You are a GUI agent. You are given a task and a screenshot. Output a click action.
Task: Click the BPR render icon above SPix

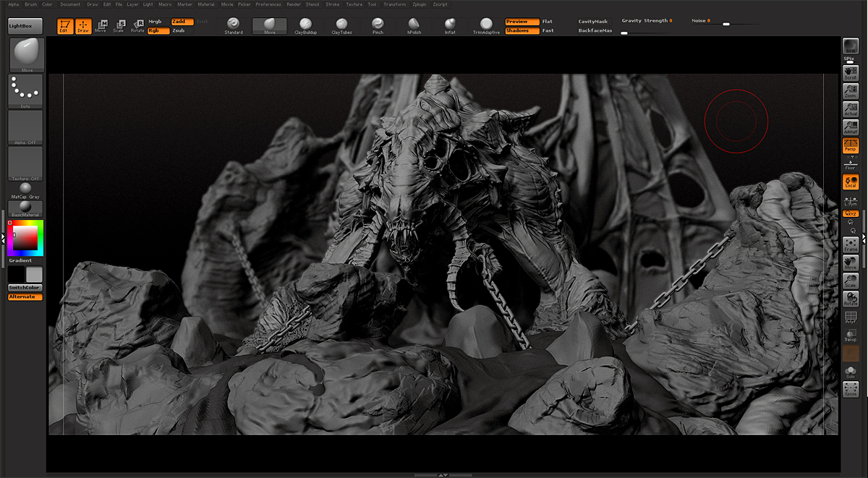[850, 46]
